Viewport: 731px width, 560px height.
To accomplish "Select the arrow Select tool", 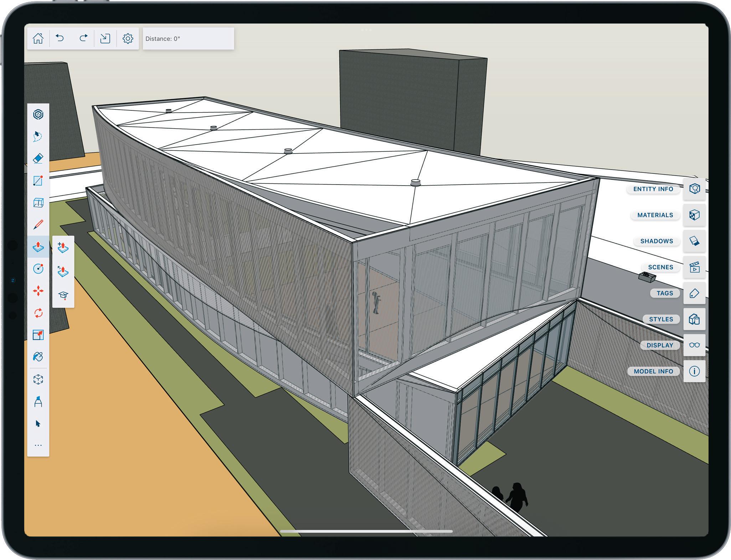I will [x=38, y=424].
